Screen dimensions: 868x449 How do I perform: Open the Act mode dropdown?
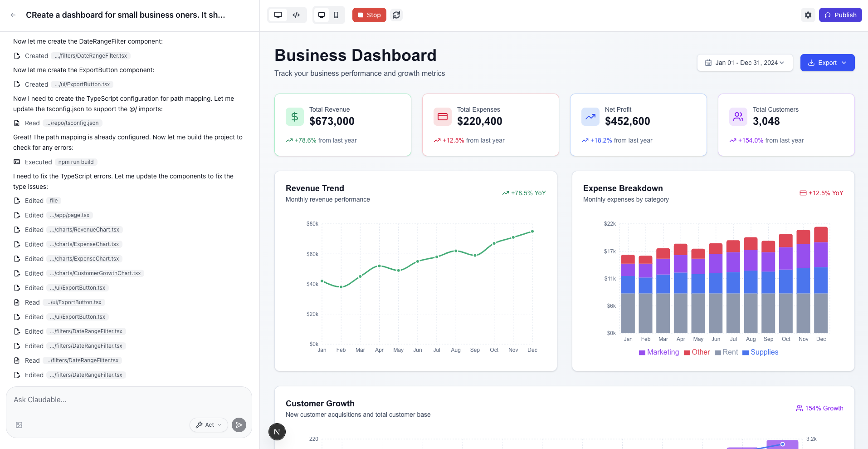coord(209,425)
